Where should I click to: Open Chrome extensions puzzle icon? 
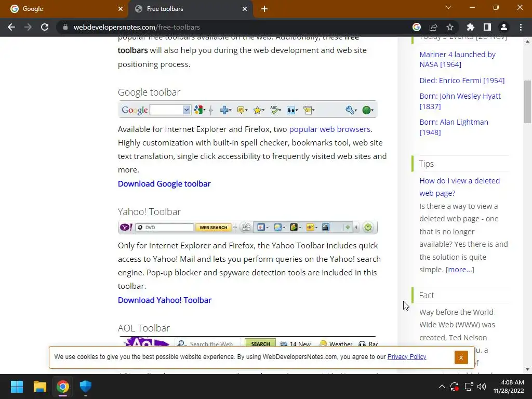click(x=471, y=27)
